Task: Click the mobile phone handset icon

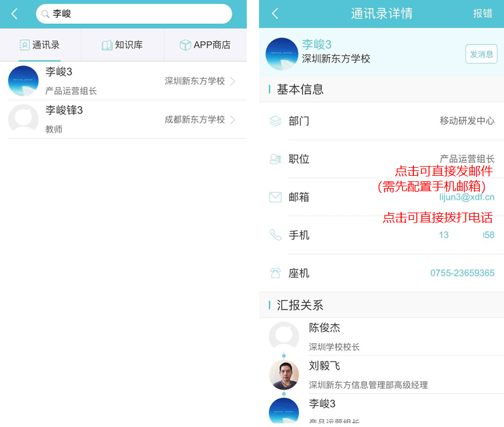Action: pyautogui.click(x=275, y=235)
